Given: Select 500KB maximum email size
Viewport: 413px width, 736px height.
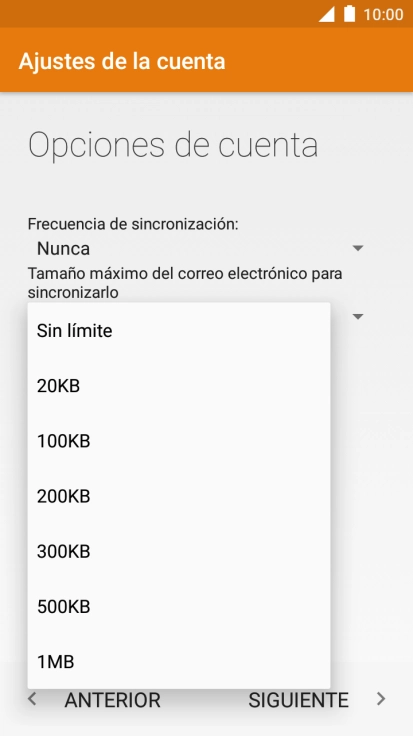Looking at the screenshot, I should tap(179, 606).
